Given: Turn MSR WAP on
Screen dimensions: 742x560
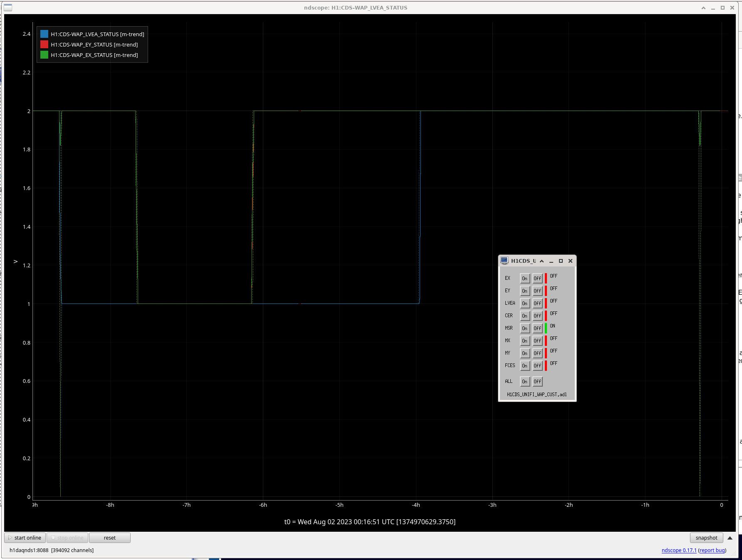Looking at the screenshot, I should [525, 328].
